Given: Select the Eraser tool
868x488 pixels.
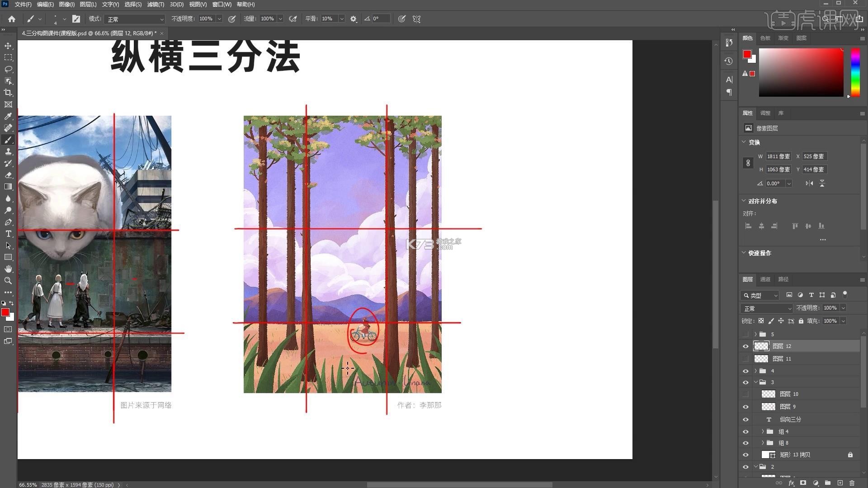Looking at the screenshot, I should point(8,175).
